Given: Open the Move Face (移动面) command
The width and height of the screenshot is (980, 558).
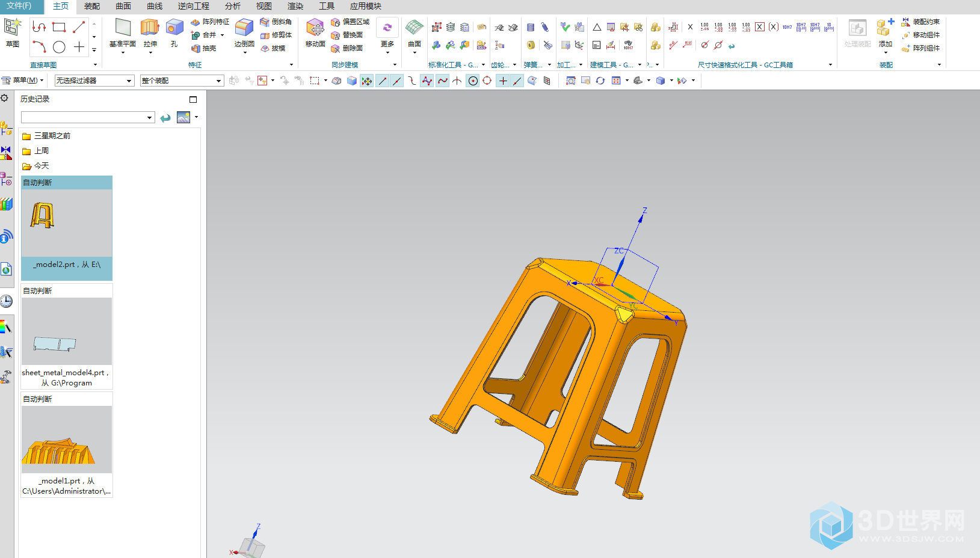Looking at the screenshot, I should click(315, 33).
